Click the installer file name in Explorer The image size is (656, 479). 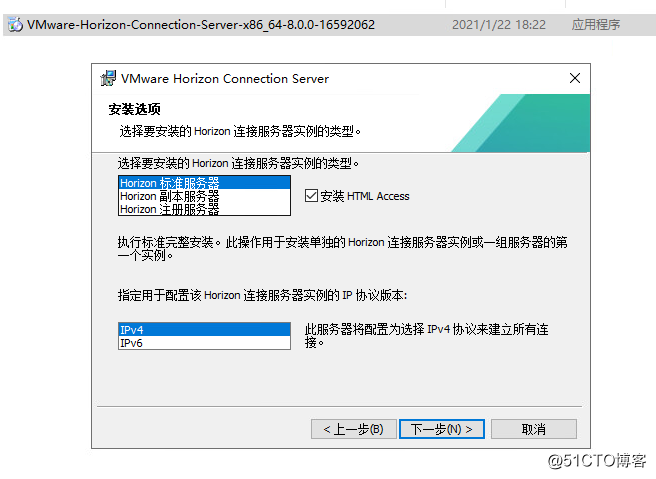(x=201, y=25)
